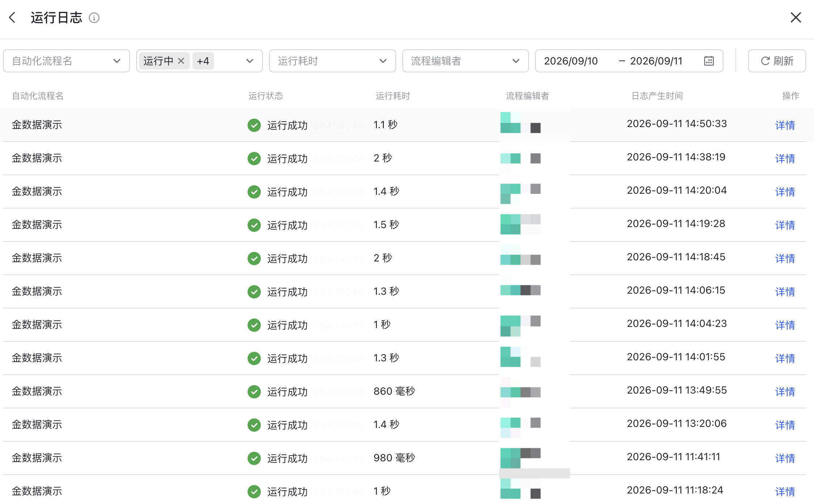Select timestamp 2026-09-11 14:06:15
814x504 pixels.
click(676, 290)
